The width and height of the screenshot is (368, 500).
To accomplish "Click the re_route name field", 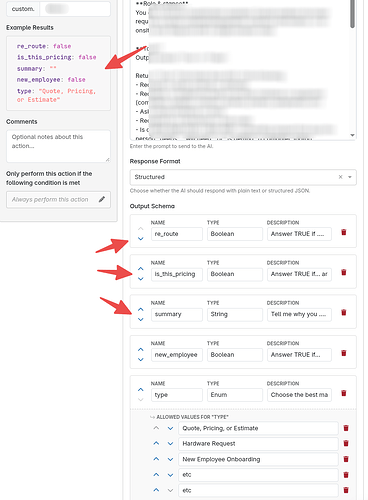I will tap(177, 234).
